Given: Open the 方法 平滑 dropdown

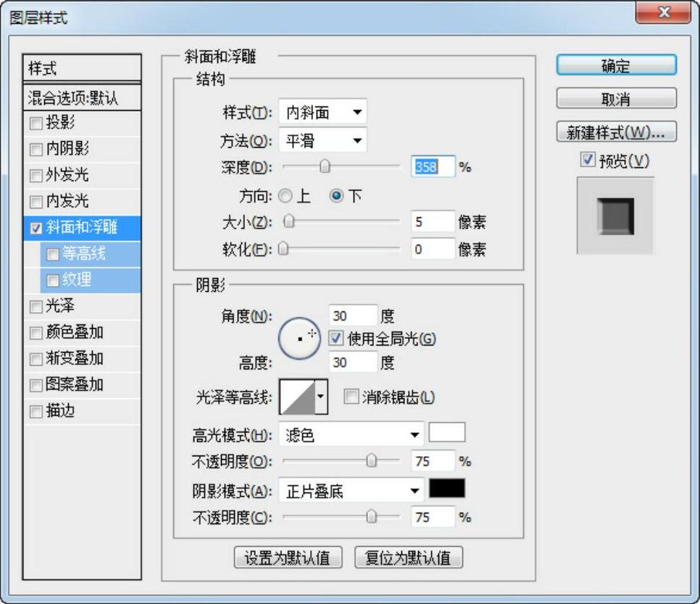Looking at the screenshot, I should tap(322, 140).
